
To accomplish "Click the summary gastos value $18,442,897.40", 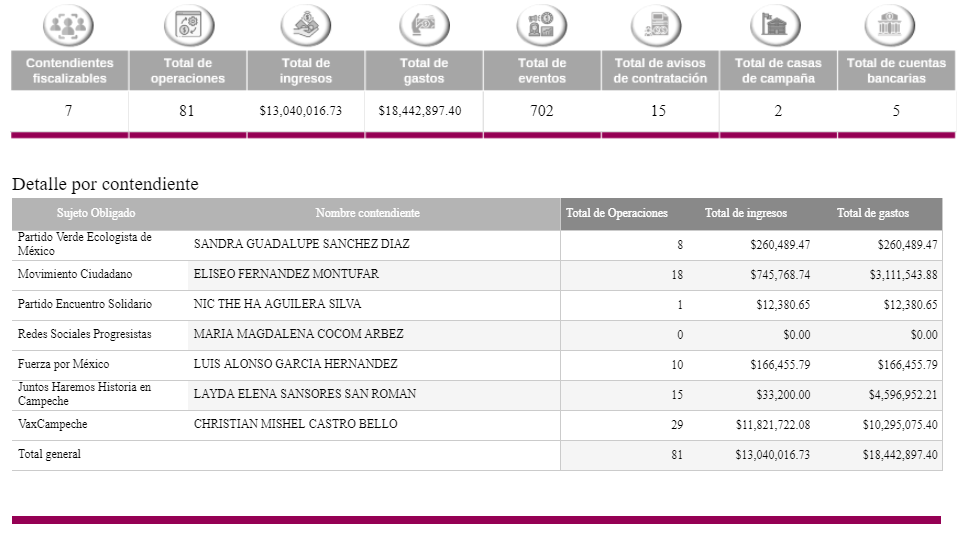I will click(x=420, y=111).
